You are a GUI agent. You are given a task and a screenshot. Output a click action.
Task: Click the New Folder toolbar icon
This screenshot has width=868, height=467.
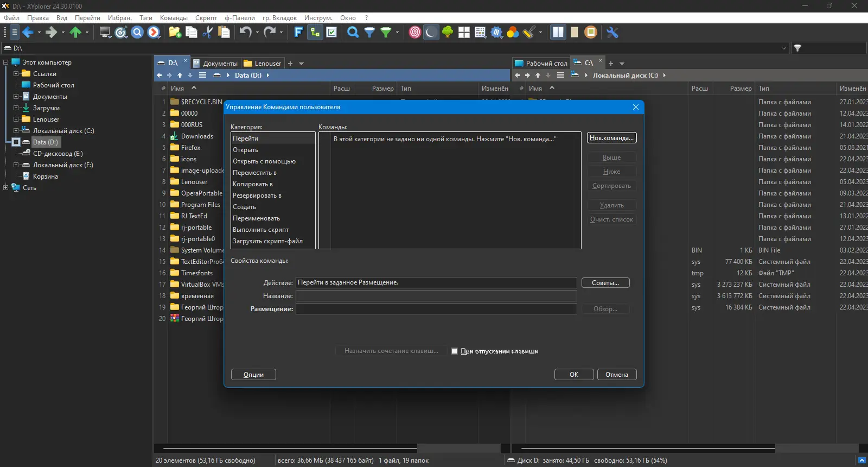click(175, 33)
